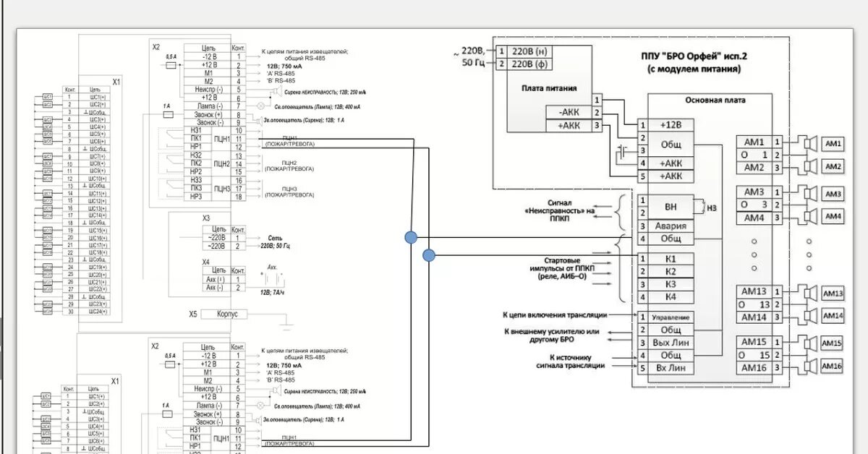
Task: Click the Х5 connector label
Action: pyautogui.click(x=194, y=314)
